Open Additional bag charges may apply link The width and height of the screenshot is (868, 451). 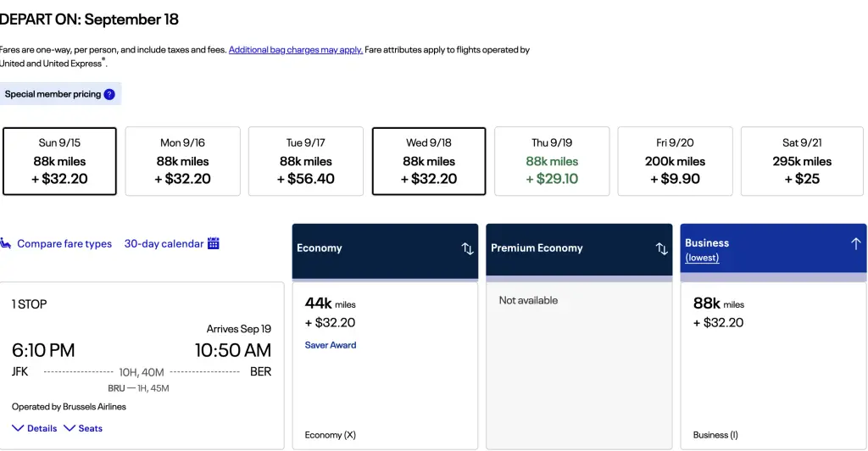296,50
